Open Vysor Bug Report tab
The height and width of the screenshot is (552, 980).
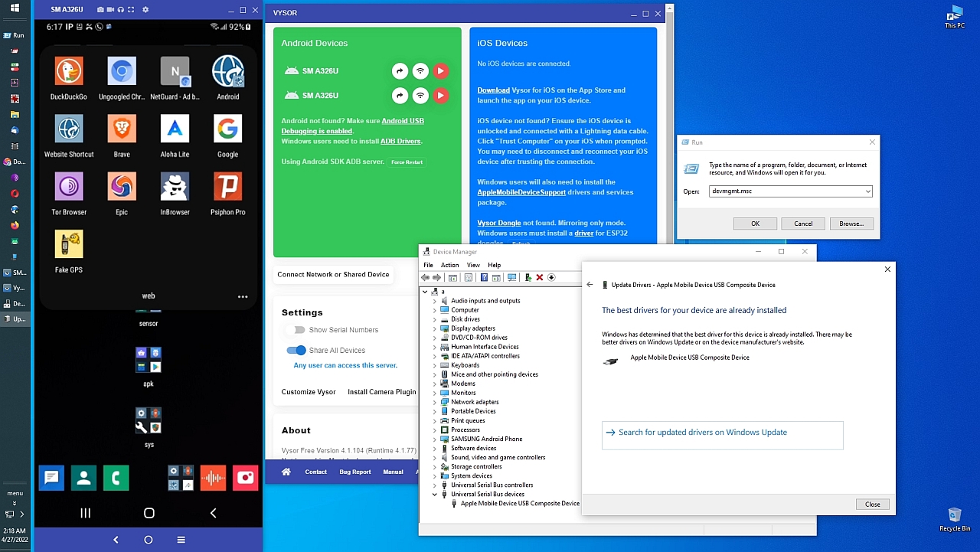click(x=355, y=472)
